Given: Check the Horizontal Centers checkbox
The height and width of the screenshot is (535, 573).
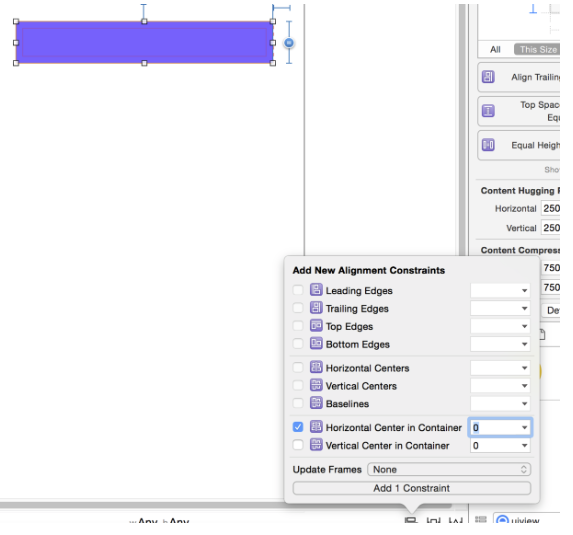Looking at the screenshot, I should (x=298, y=368).
